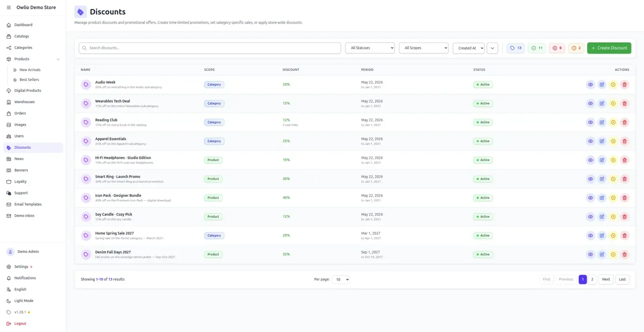Screen dimensions: 644x332
Task: Toggle the hamburger sidebar menu
Action: (x=8, y=7)
